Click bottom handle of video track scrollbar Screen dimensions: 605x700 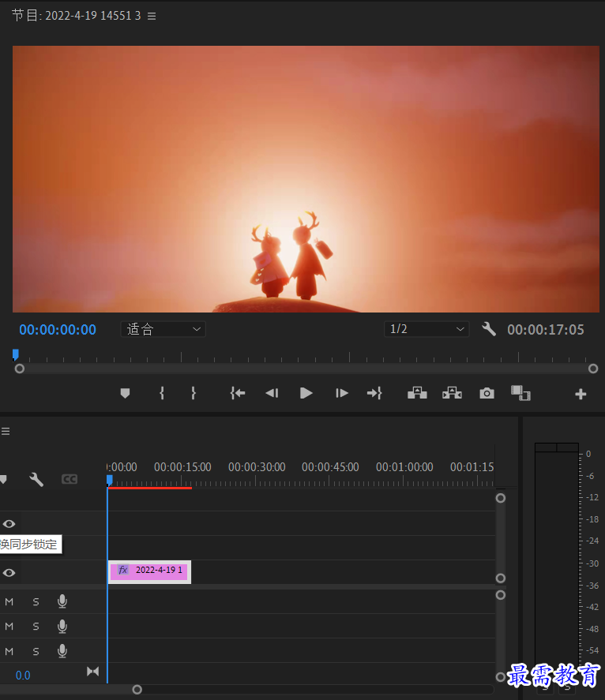coord(501,578)
